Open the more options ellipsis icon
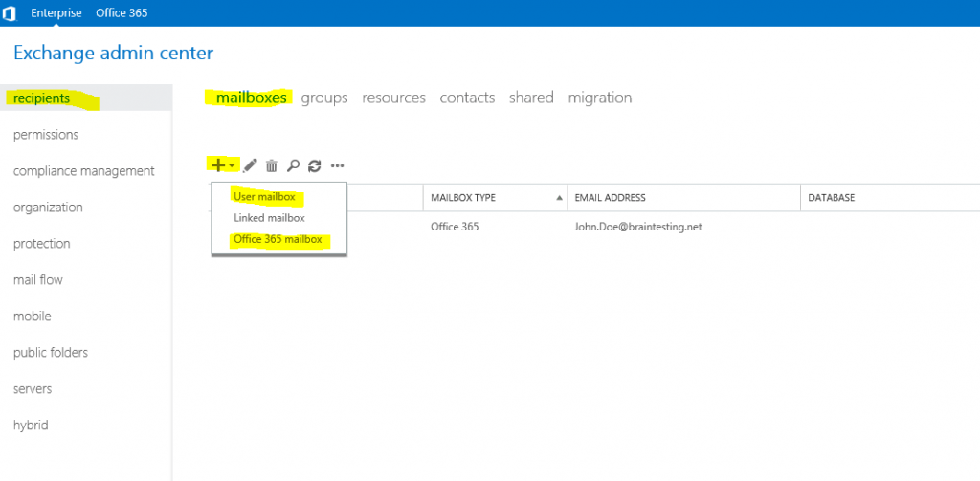 point(338,166)
